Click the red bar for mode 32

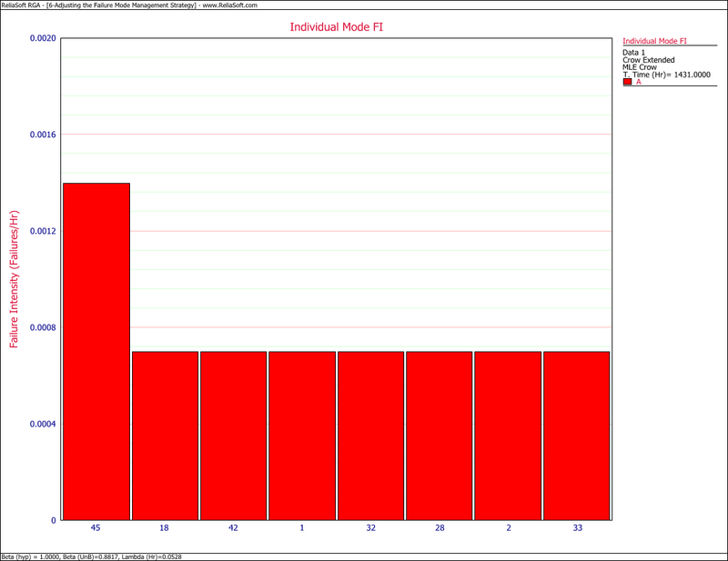[370, 436]
